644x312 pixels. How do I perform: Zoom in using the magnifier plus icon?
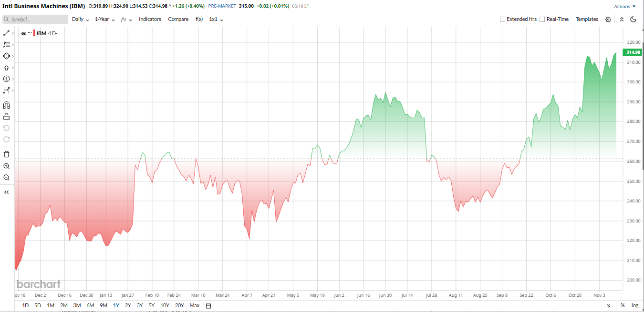(x=6, y=166)
